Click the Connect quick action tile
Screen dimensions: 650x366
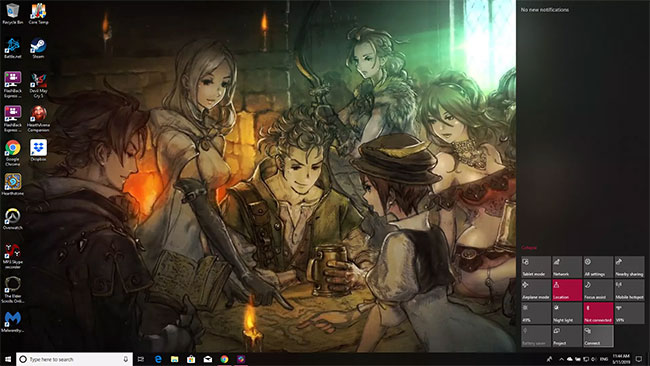(x=598, y=336)
